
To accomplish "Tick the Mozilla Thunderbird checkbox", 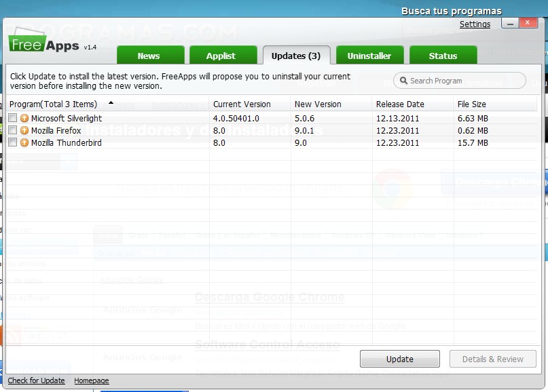I will click(x=13, y=142).
